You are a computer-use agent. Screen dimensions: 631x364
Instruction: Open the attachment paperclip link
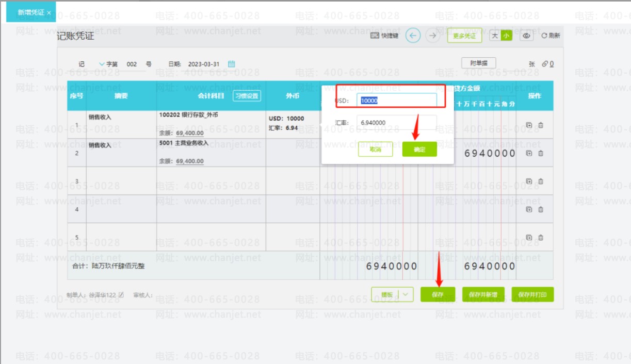click(548, 64)
